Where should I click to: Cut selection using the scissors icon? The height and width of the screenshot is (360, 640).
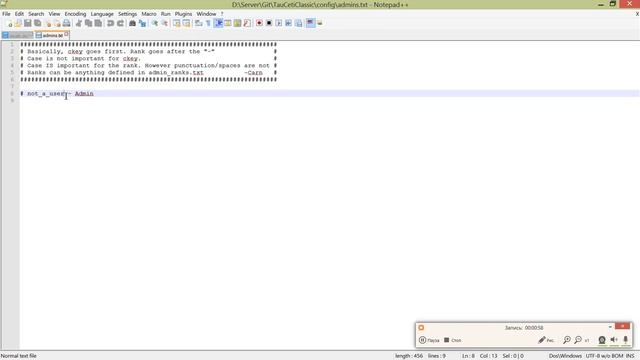point(79,23)
